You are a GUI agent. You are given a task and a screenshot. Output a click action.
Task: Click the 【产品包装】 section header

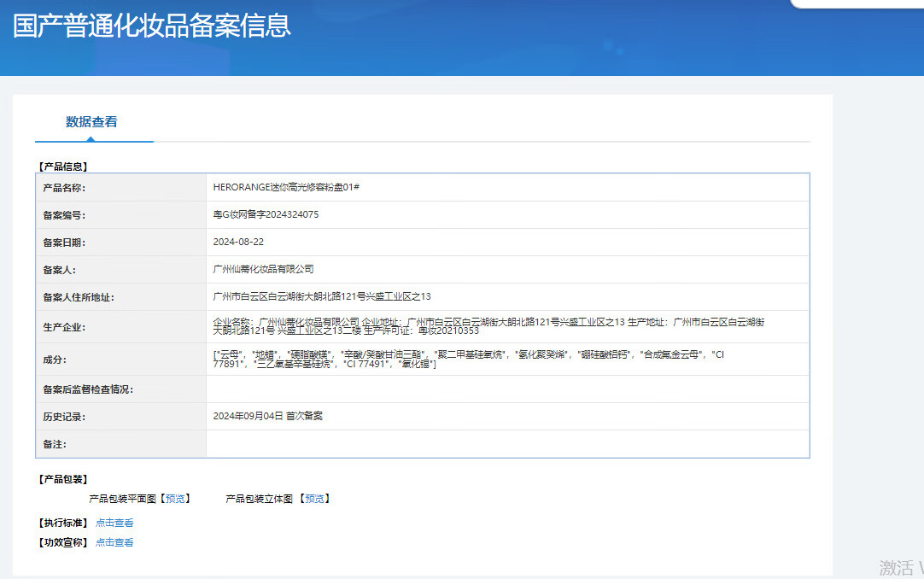point(62,479)
